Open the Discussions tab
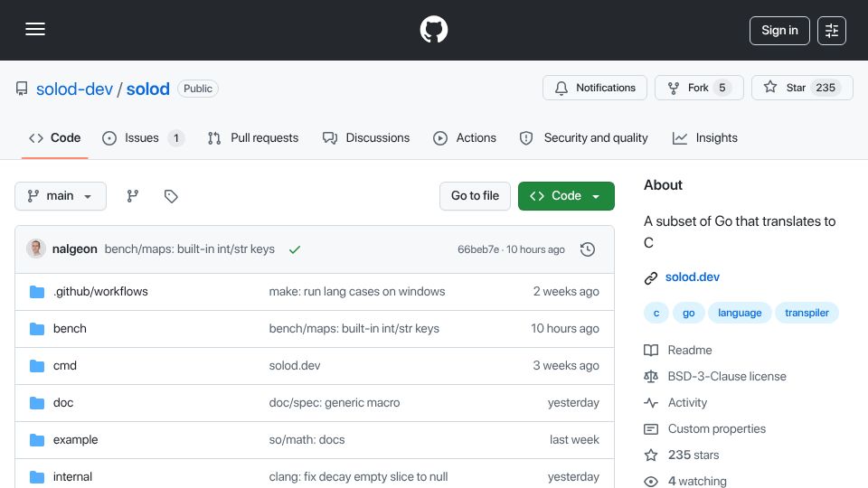Screen dimensions: 868x488 pyautogui.click(x=366, y=137)
